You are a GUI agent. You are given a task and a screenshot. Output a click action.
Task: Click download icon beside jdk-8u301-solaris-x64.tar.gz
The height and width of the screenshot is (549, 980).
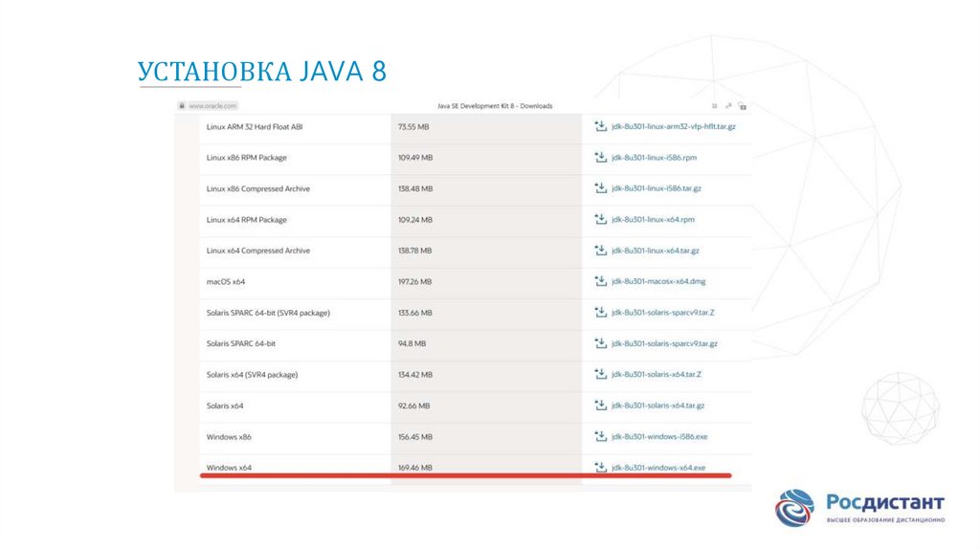pyautogui.click(x=601, y=406)
